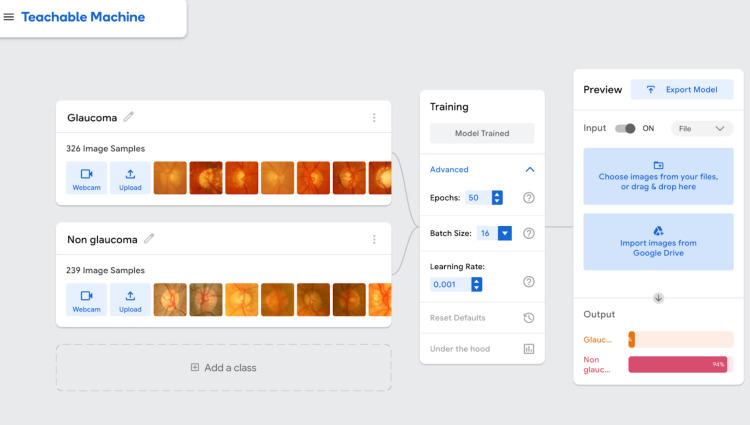Click the Google Drive icon
The width and height of the screenshot is (750, 425).
[x=658, y=231]
